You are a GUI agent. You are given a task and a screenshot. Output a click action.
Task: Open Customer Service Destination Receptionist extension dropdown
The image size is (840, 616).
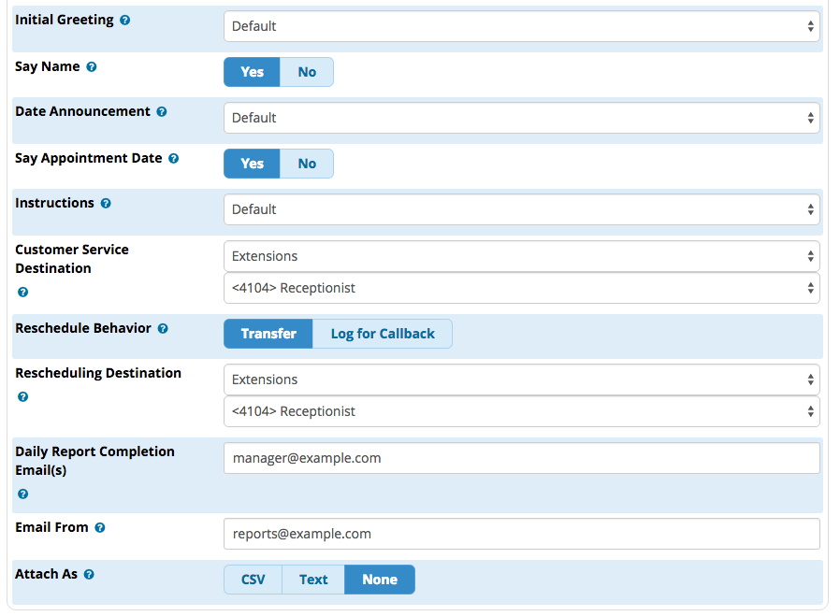(522, 288)
